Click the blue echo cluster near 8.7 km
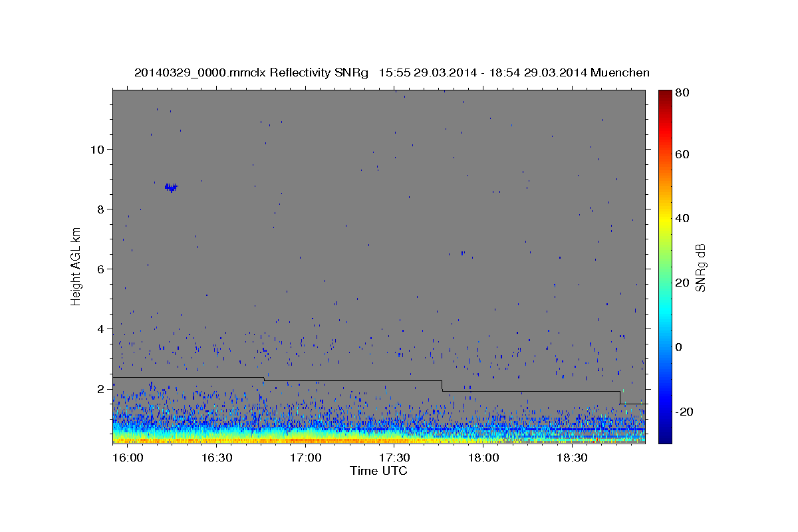This screenshot has height=532, width=798. (172, 188)
